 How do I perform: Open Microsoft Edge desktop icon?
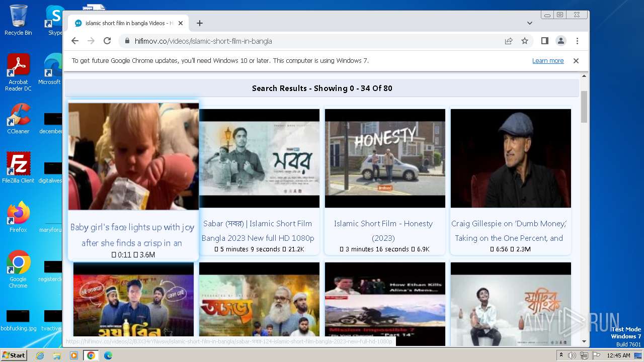(50, 69)
